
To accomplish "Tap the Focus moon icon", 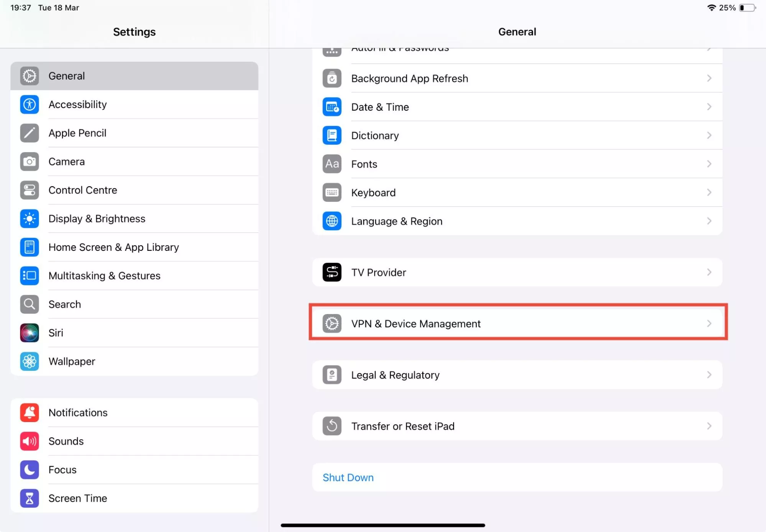I will coord(30,470).
